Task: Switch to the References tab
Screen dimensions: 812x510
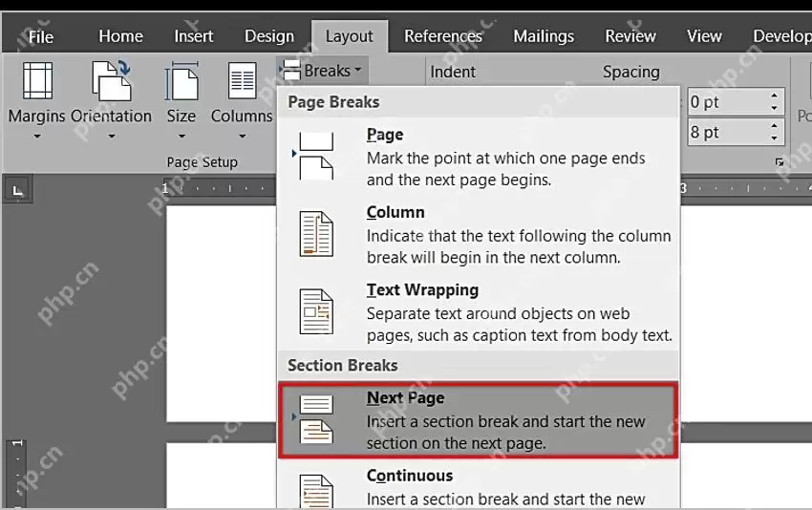Action: (442, 36)
